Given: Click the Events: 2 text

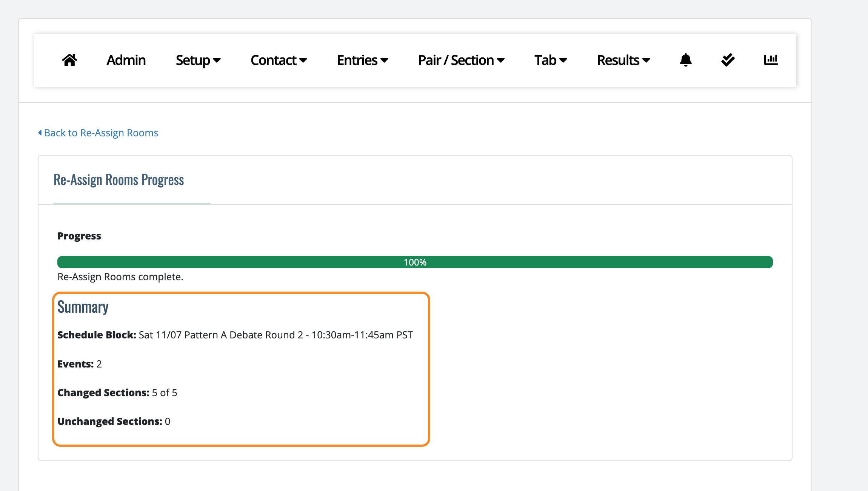Looking at the screenshot, I should pos(80,364).
